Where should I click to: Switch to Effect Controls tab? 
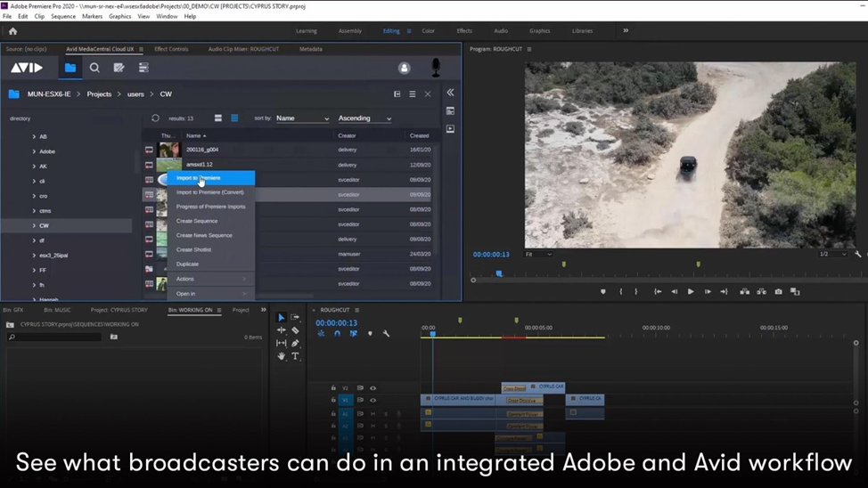click(171, 49)
